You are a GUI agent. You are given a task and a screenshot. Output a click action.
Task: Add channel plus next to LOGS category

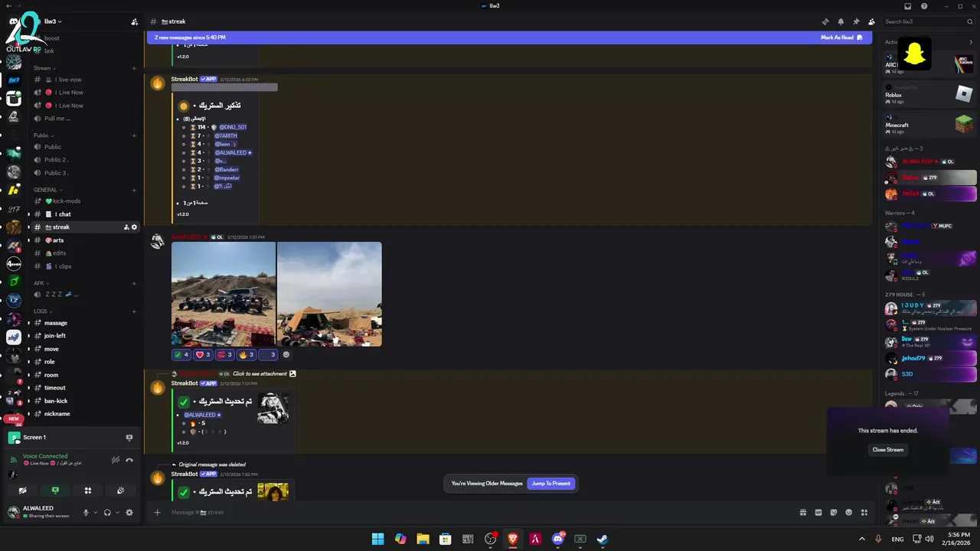coord(134,311)
